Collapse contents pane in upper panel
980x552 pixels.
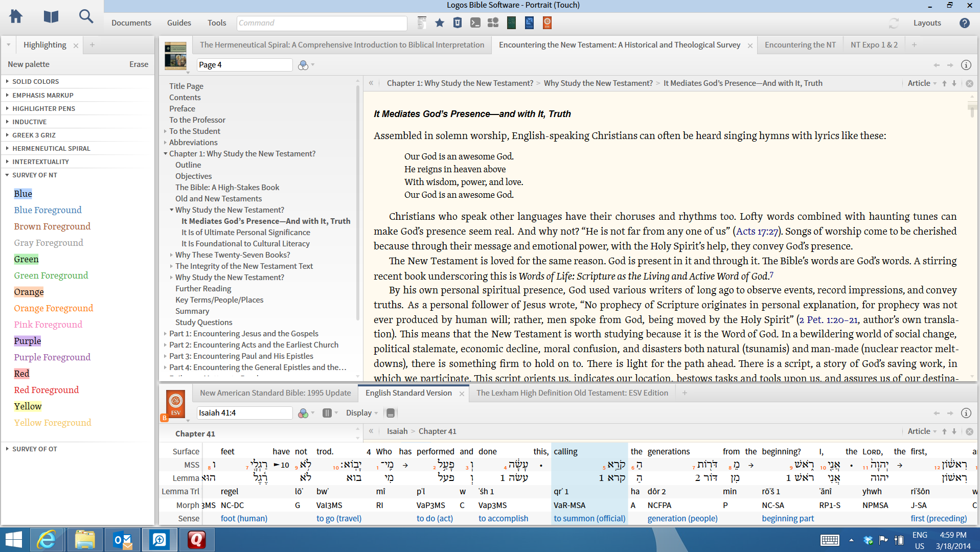[x=371, y=83]
